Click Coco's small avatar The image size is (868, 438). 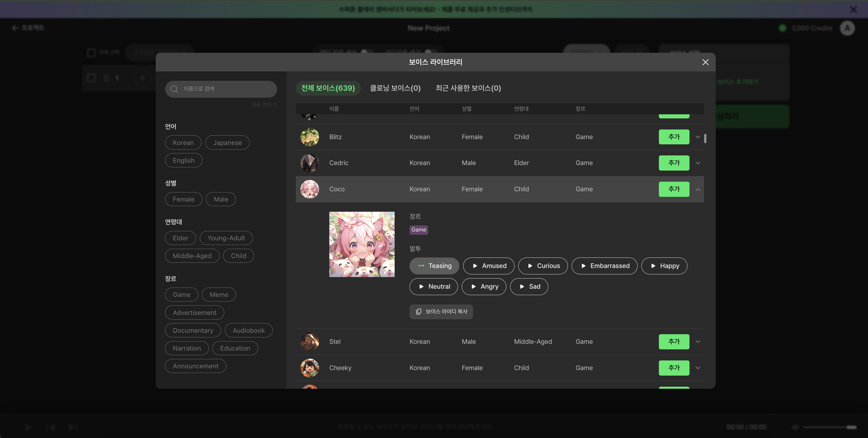pos(309,189)
